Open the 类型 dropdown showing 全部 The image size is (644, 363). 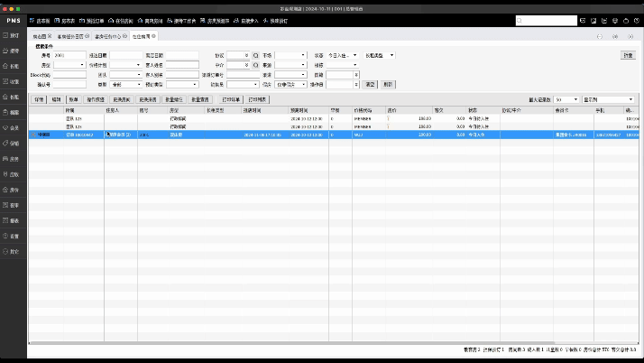coord(125,84)
